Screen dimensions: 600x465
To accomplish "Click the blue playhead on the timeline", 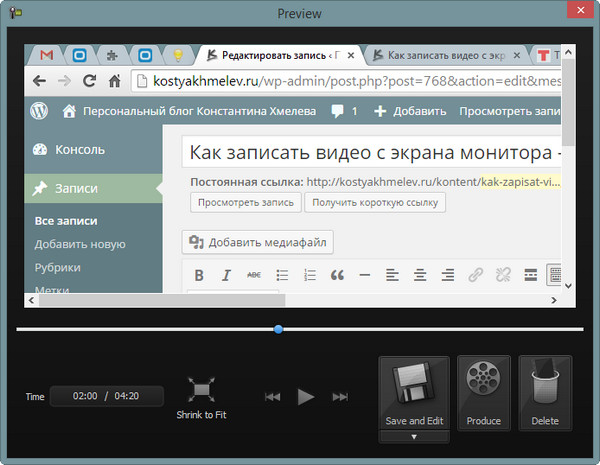I will pos(278,329).
